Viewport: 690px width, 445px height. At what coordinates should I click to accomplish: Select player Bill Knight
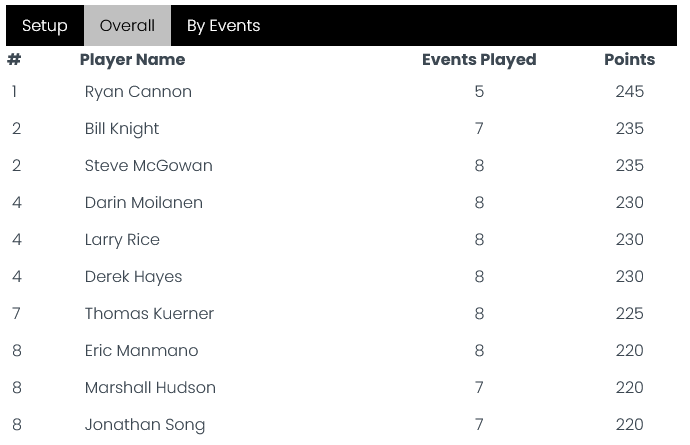(122, 129)
